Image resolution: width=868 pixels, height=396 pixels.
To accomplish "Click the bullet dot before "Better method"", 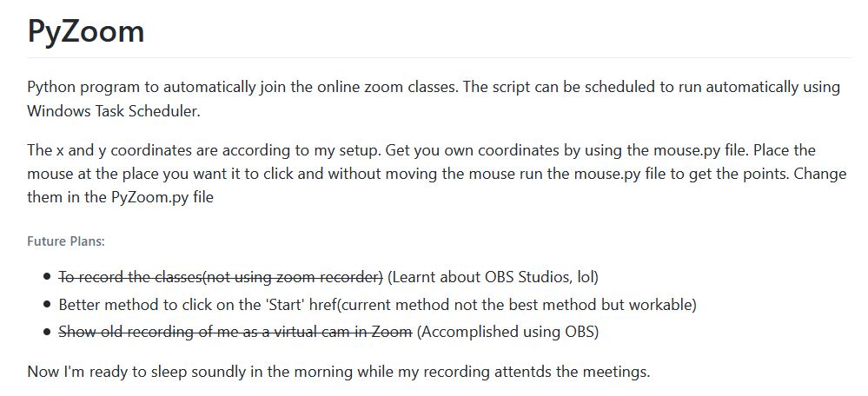I will pos(47,304).
